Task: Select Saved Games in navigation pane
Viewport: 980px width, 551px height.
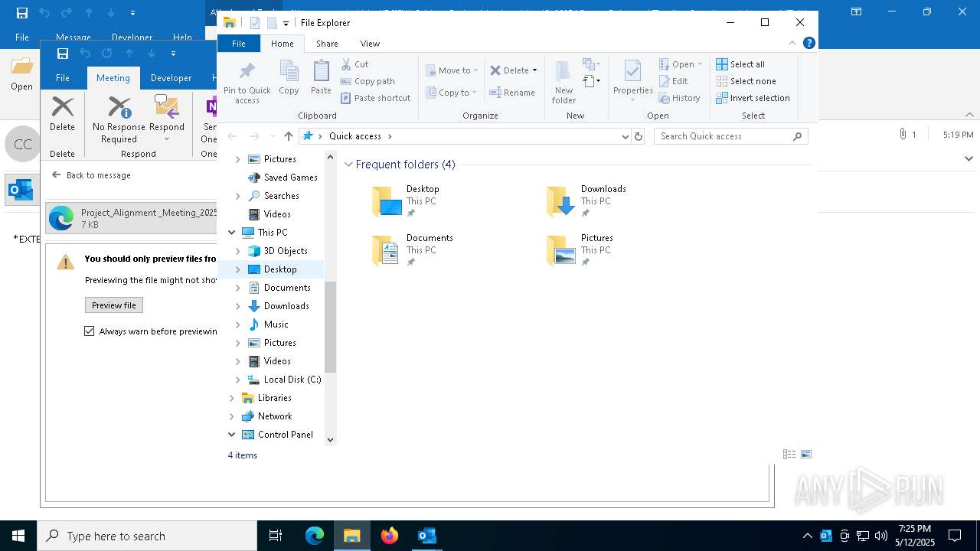Action: click(290, 178)
